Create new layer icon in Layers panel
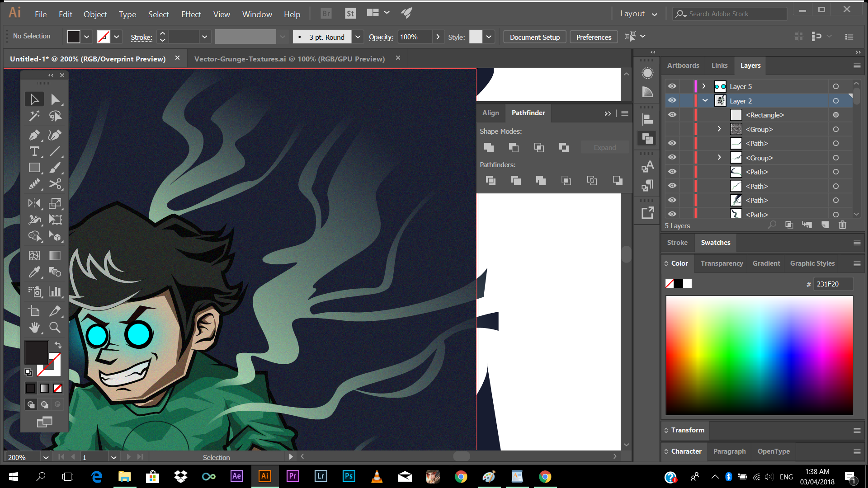The width and height of the screenshot is (868, 488). 825,225
